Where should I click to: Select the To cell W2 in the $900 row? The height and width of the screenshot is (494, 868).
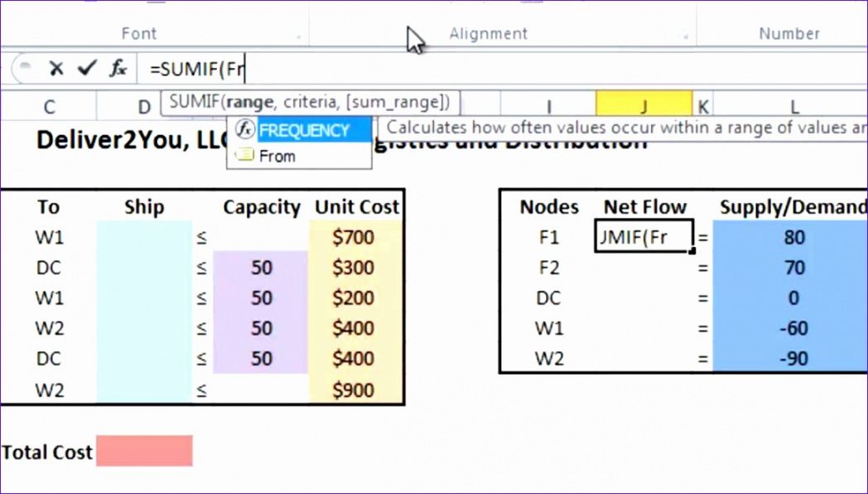[49, 390]
